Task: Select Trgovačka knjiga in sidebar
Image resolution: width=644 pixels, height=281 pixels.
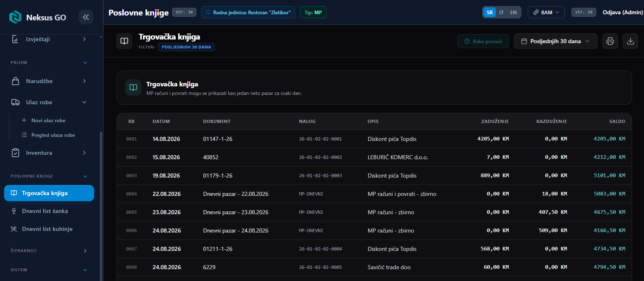Action: (49, 193)
